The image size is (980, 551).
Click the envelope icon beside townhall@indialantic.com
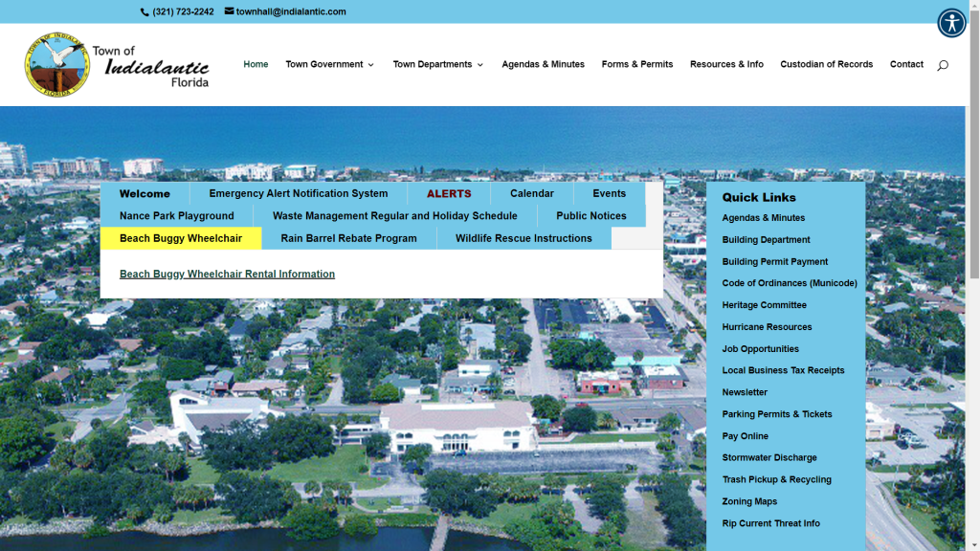coord(228,11)
